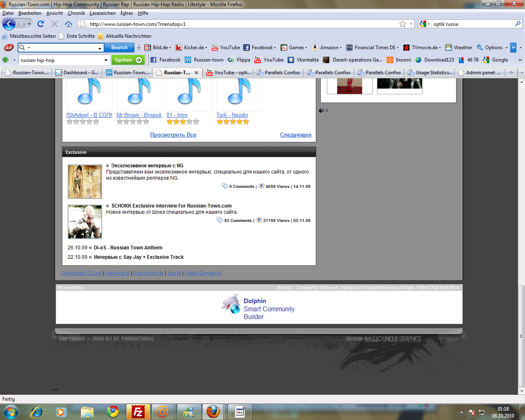Click the SCHOKK interview thumbnail image
This screenshot has width=525, height=420.
click(x=85, y=222)
